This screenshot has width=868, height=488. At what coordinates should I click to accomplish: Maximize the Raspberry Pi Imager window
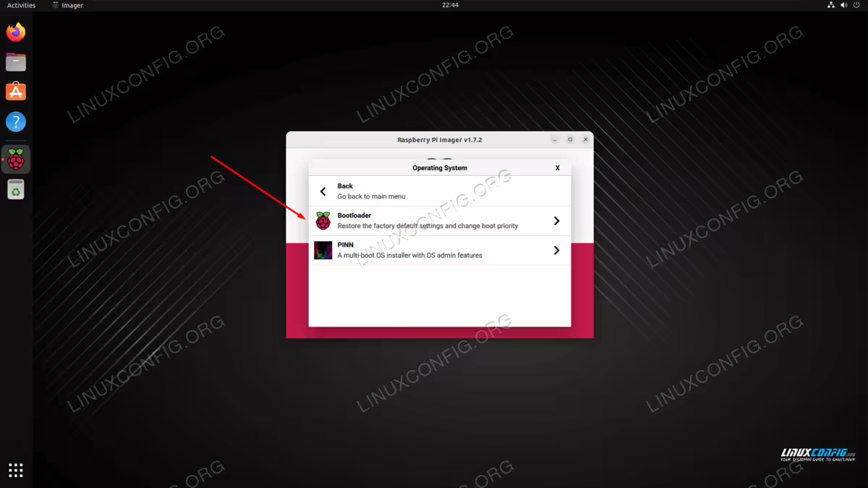(570, 140)
